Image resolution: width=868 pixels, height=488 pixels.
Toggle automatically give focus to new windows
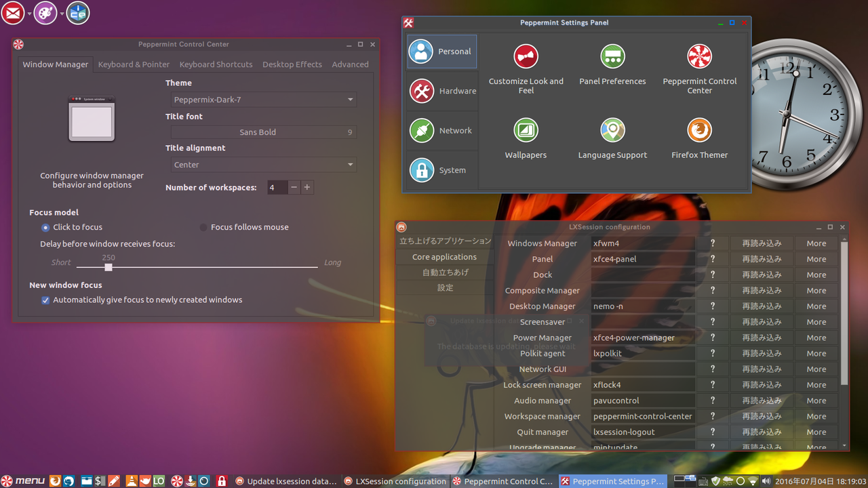[45, 300]
